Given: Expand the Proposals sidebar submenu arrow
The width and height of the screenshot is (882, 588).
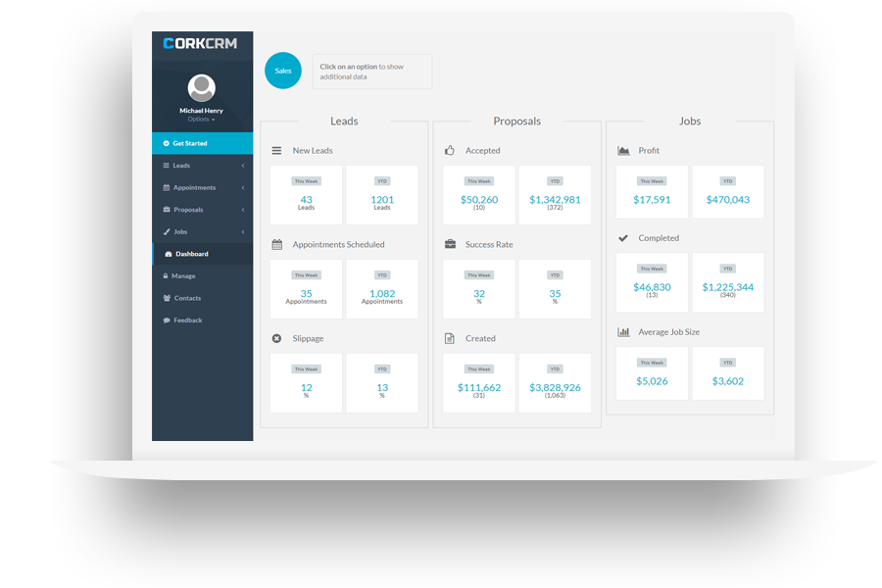Looking at the screenshot, I should 243,210.
